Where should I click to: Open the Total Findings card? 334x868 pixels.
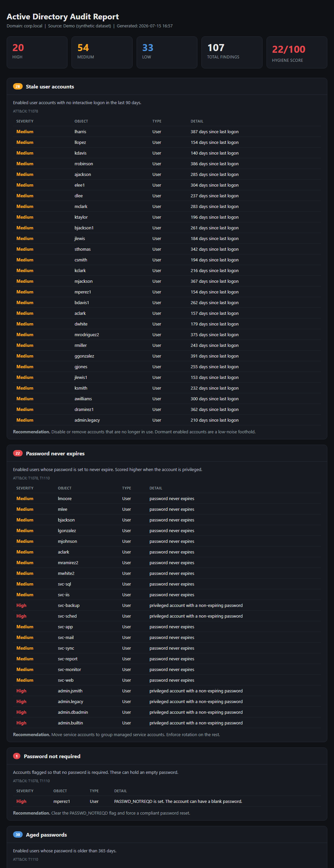click(232, 52)
